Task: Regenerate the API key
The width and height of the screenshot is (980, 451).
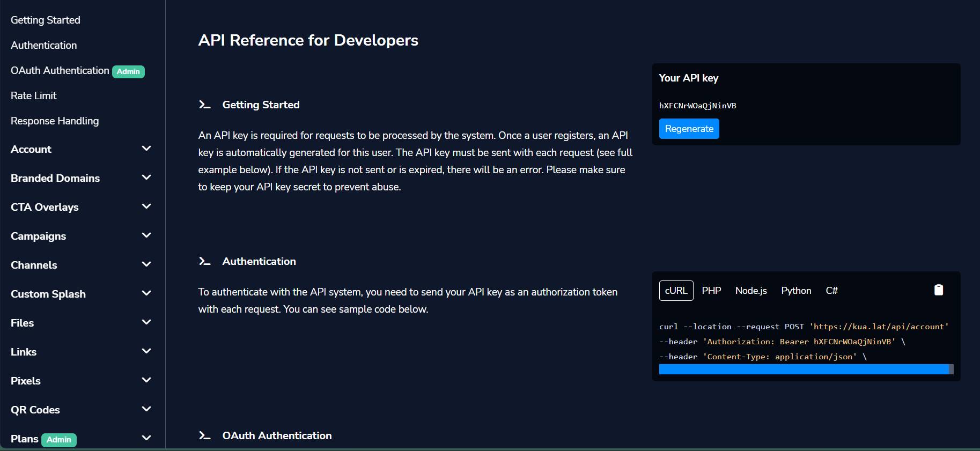Action: pos(689,129)
